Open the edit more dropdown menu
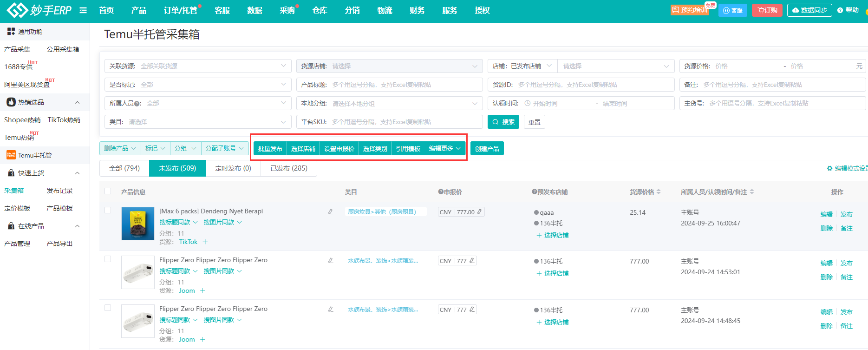This screenshot has height=350, width=868. coord(444,148)
